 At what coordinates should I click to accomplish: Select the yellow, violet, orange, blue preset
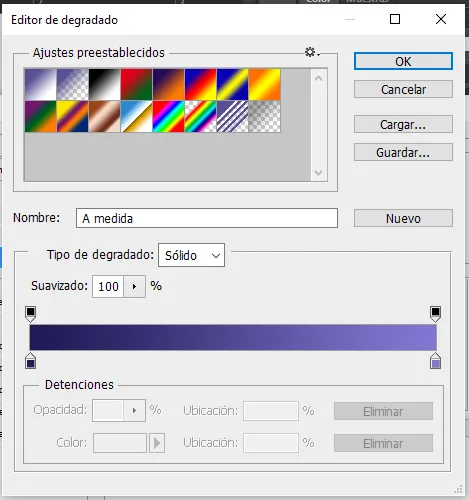click(72, 117)
